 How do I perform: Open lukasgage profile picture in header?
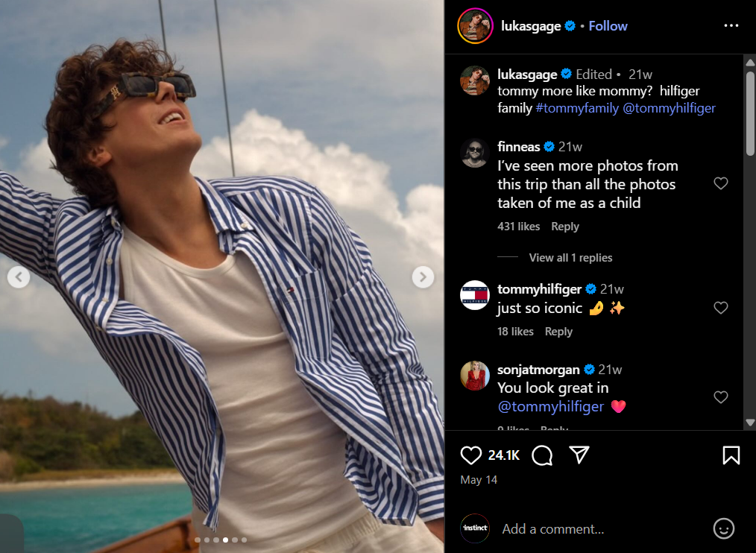coord(475,26)
